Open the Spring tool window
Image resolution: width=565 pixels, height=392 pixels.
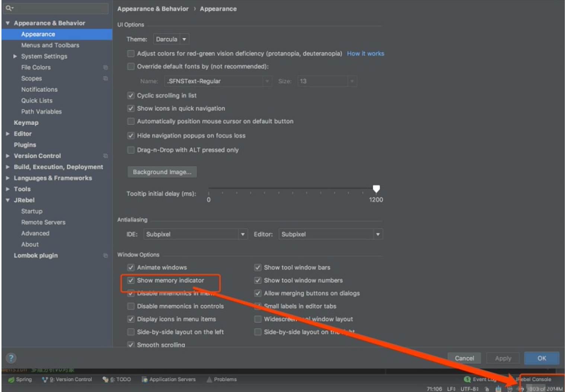pos(20,379)
